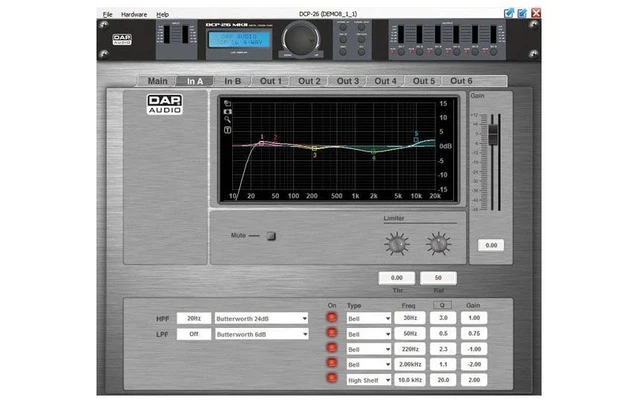Click the Q field showing 20.0

coord(443,380)
